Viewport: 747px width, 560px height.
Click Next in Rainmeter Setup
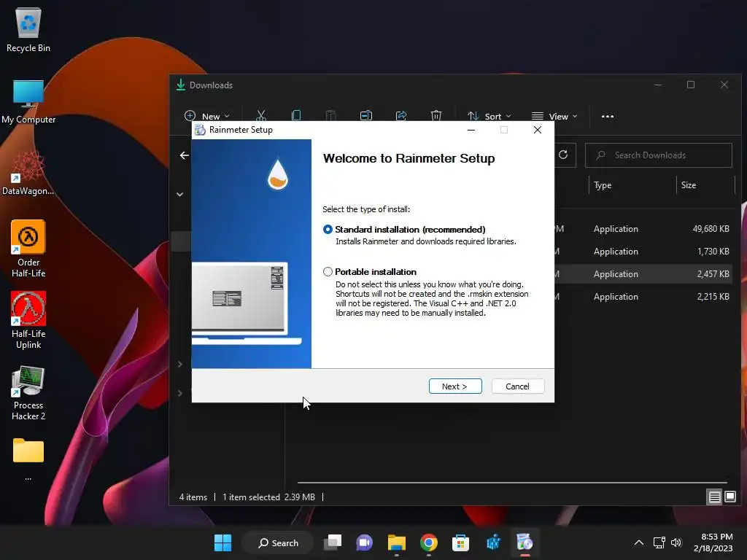[x=455, y=386]
